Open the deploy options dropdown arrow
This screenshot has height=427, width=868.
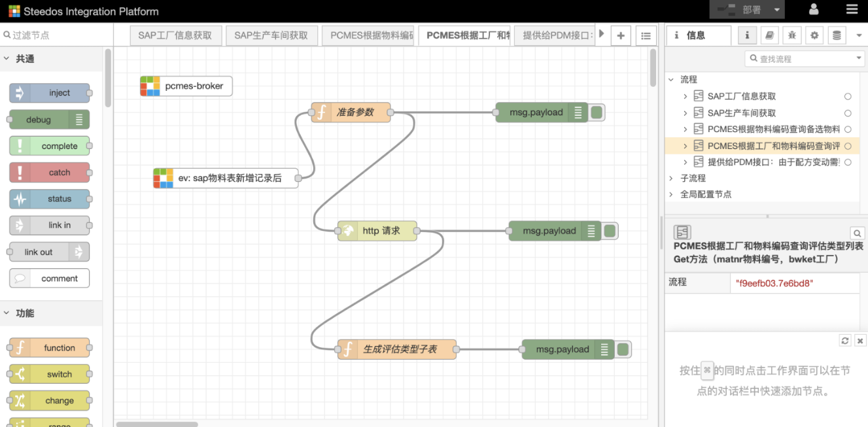click(776, 10)
